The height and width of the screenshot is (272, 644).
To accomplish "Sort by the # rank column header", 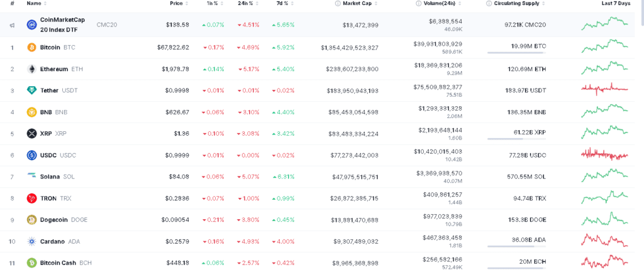I will tap(13, 3).
